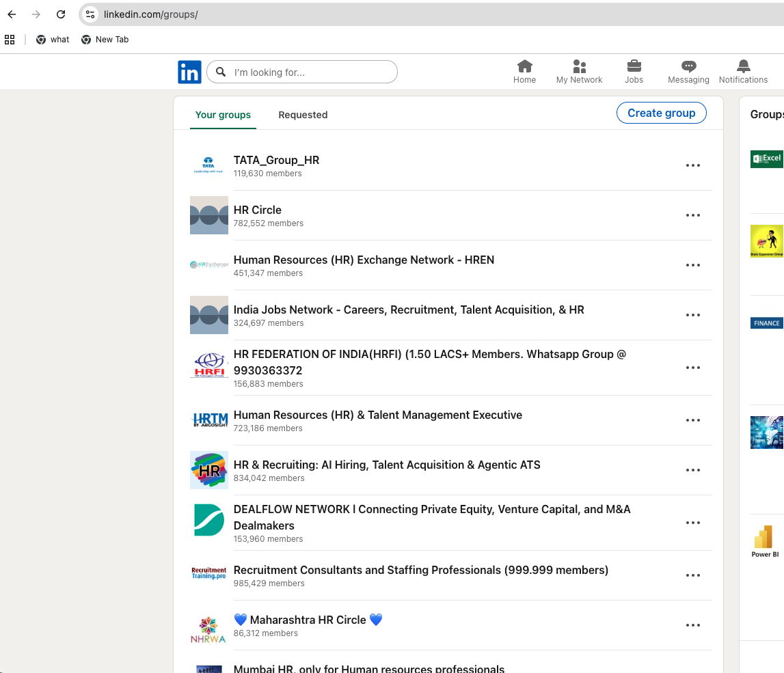Open TATA_Group_HR group logo
The height and width of the screenshot is (673, 784).
point(209,165)
